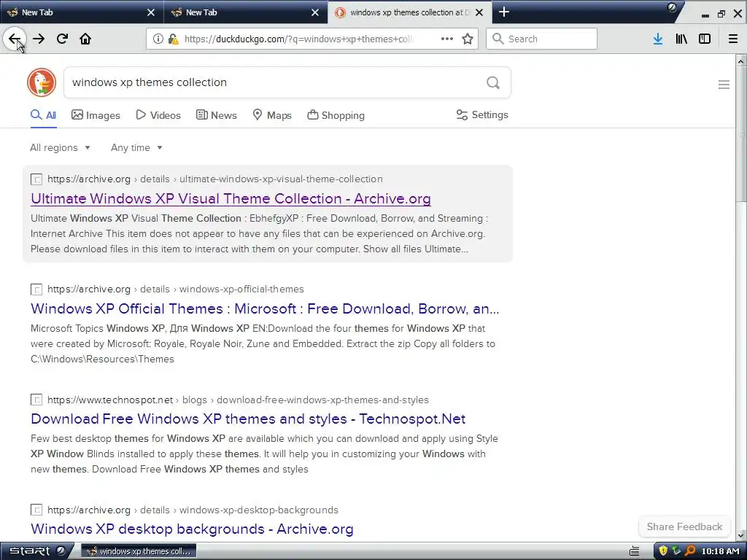Switch to Images results

(x=96, y=115)
